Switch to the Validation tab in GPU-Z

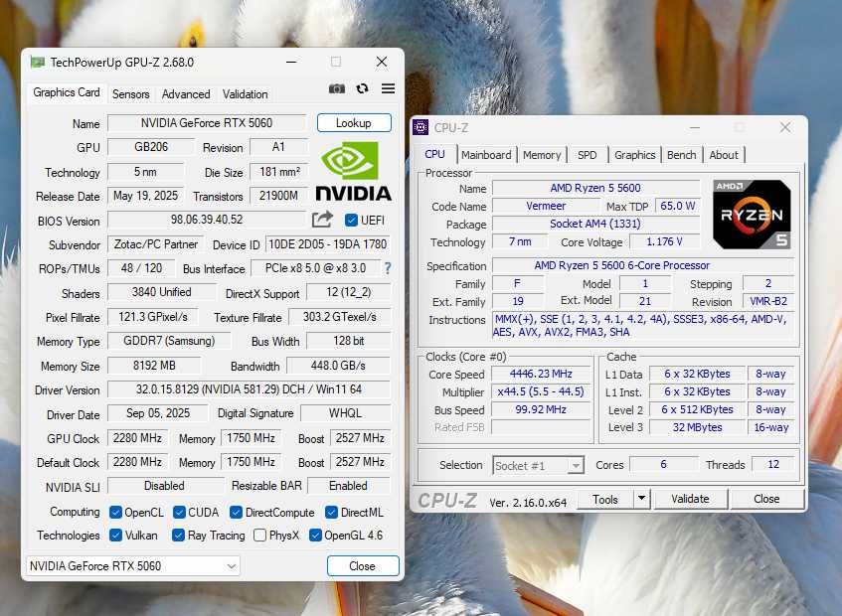point(245,94)
